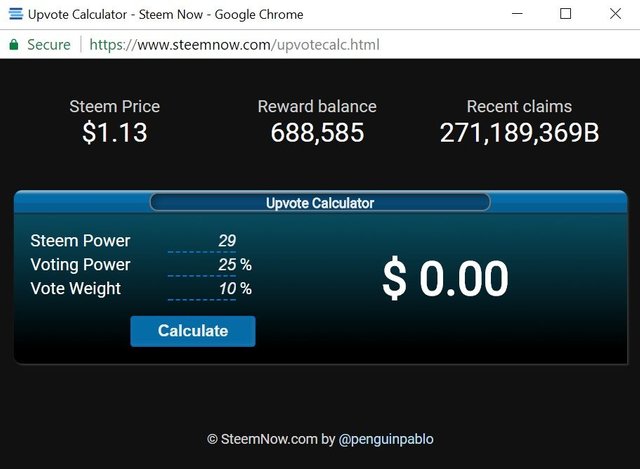Click the $ 0.00 result amount
Image resolution: width=640 pixels, height=469 pixels.
click(x=445, y=279)
